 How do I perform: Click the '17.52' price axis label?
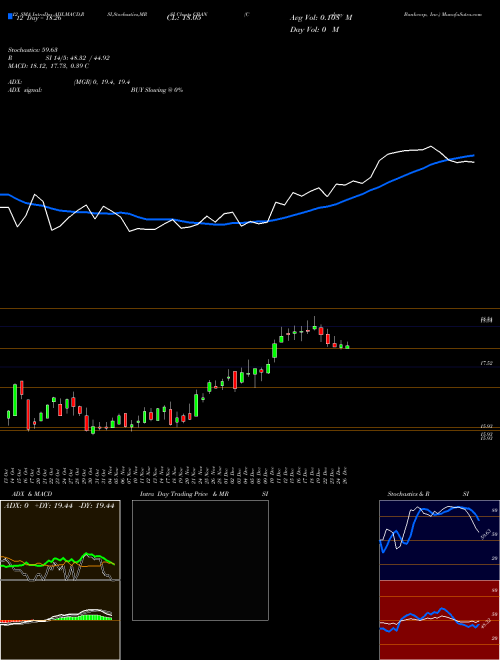click(x=487, y=363)
